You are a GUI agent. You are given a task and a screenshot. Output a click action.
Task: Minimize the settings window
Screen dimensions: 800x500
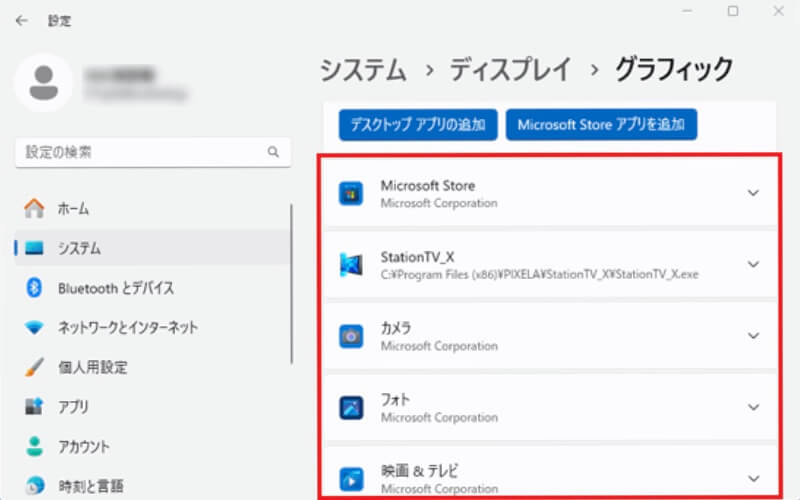point(687,11)
